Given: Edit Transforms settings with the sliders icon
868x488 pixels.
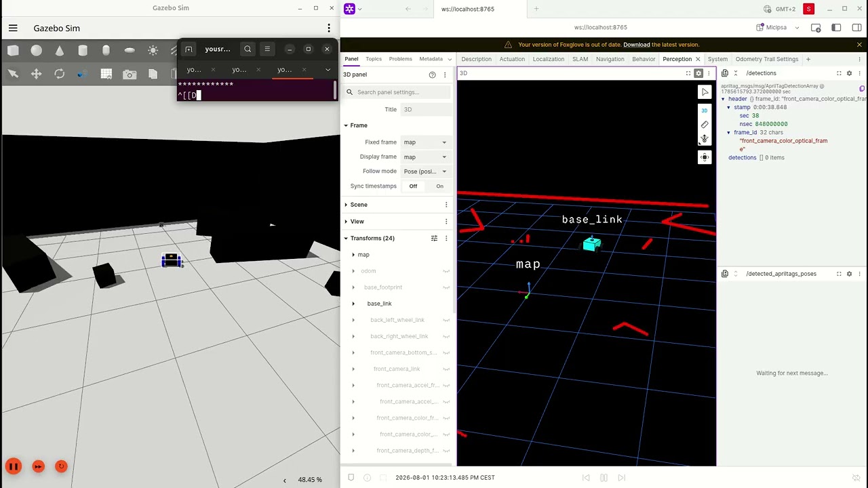Looking at the screenshot, I should click(x=435, y=239).
